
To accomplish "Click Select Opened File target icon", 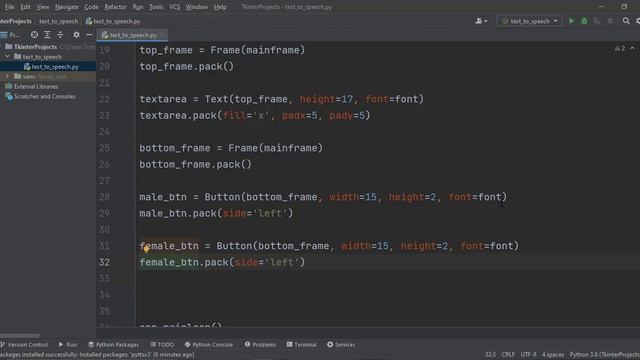I will (x=34, y=35).
